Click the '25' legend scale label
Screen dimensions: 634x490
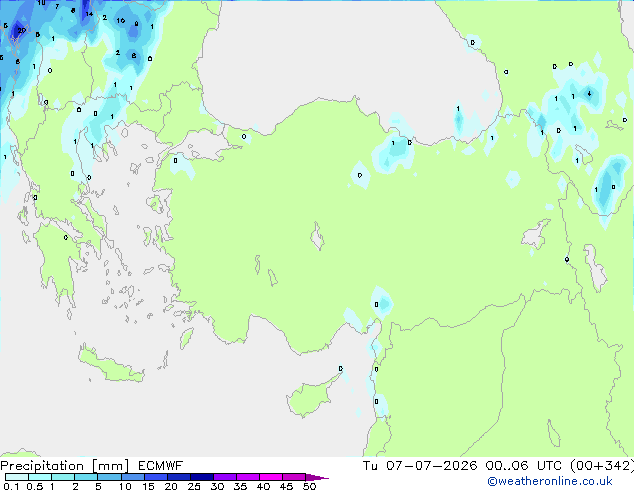tap(194, 486)
